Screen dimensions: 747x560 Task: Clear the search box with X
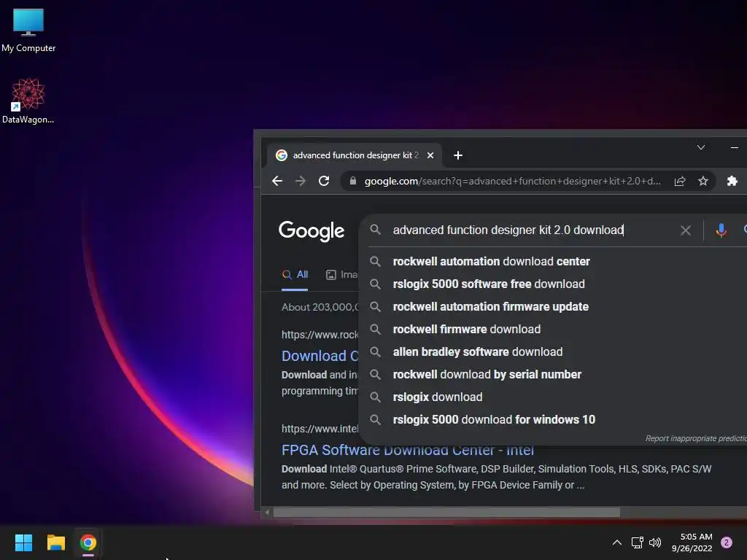pos(686,230)
